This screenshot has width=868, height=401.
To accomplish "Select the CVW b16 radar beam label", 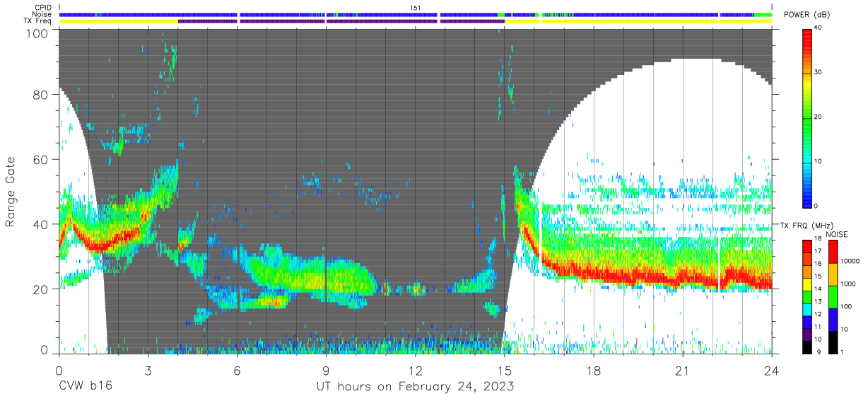I will [86, 386].
